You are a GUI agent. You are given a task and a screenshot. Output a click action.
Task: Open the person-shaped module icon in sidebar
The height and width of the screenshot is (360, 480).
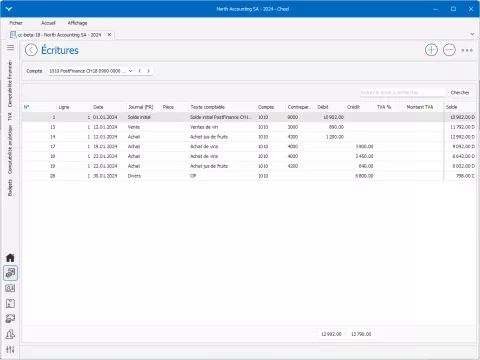click(x=10, y=334)
